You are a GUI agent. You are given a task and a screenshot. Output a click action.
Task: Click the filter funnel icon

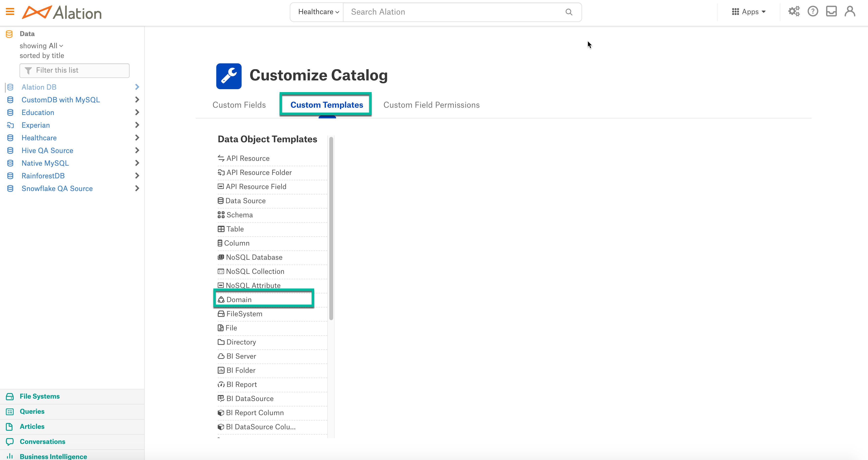pyautogui.click(x=28, y=70)
